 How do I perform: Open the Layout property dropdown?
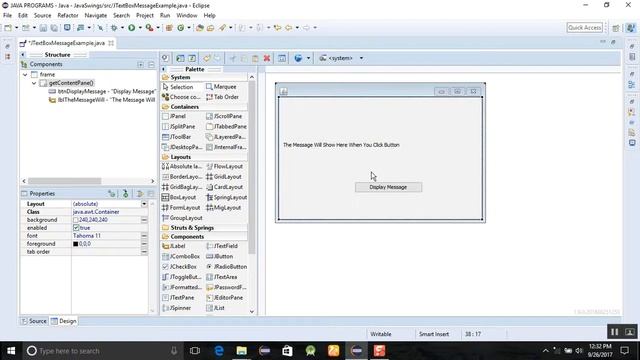[x=144, y=204]
